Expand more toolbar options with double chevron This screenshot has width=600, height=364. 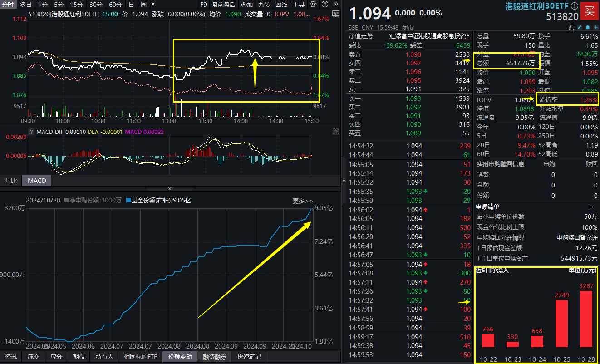(x=335, y=5)
